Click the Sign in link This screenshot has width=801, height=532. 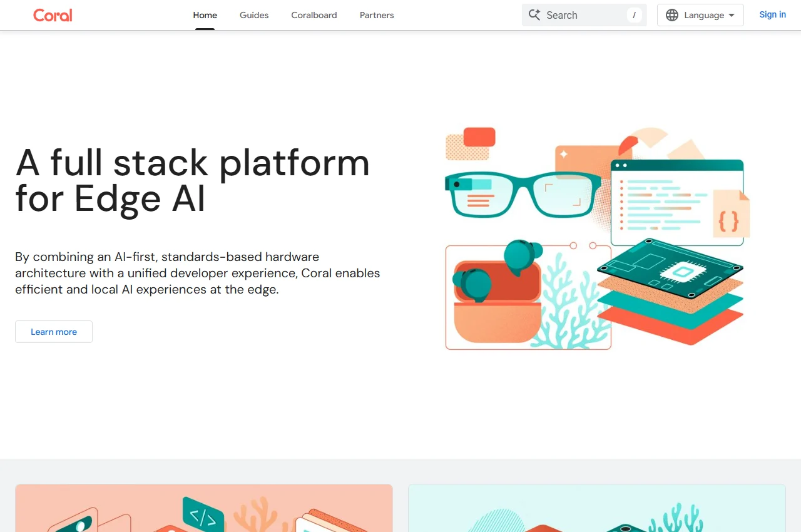pos(772,15)
